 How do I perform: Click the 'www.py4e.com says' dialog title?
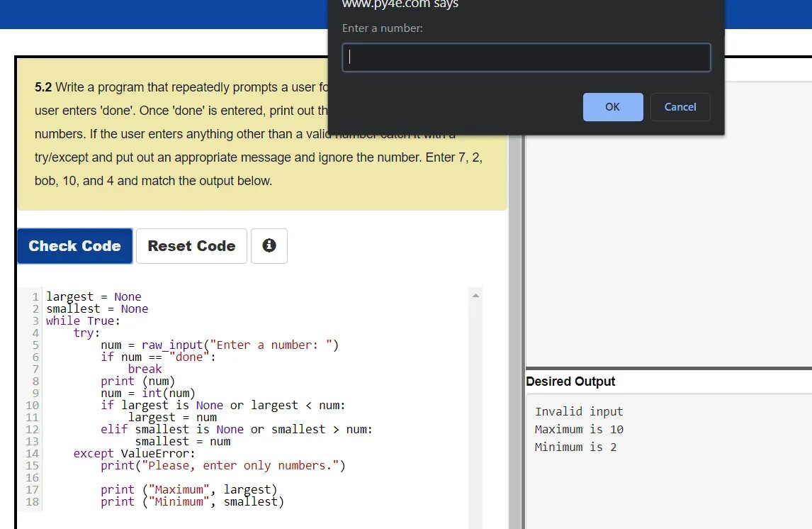[x=400, y=4]
